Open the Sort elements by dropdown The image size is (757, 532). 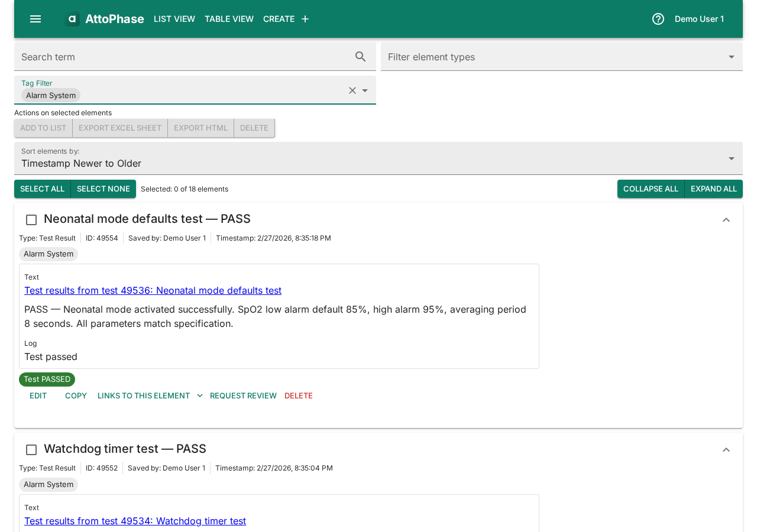[731, 158]
